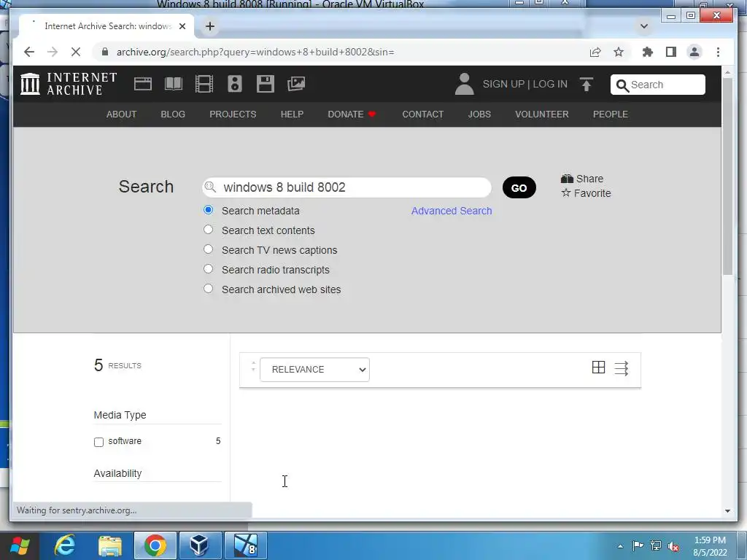Share this page from the address bar
The width and height of the screenshot is (747, 560).
click(595, 52)
